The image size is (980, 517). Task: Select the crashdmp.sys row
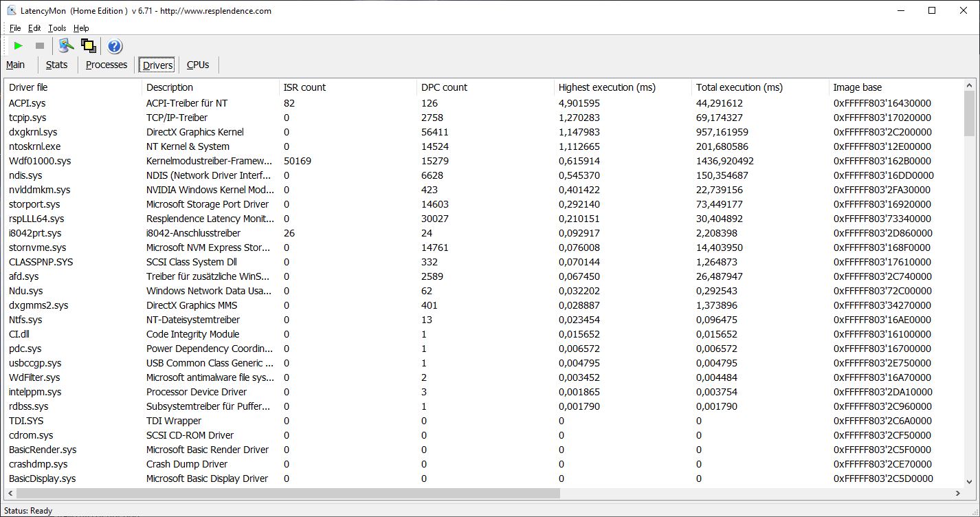[484, 464]
